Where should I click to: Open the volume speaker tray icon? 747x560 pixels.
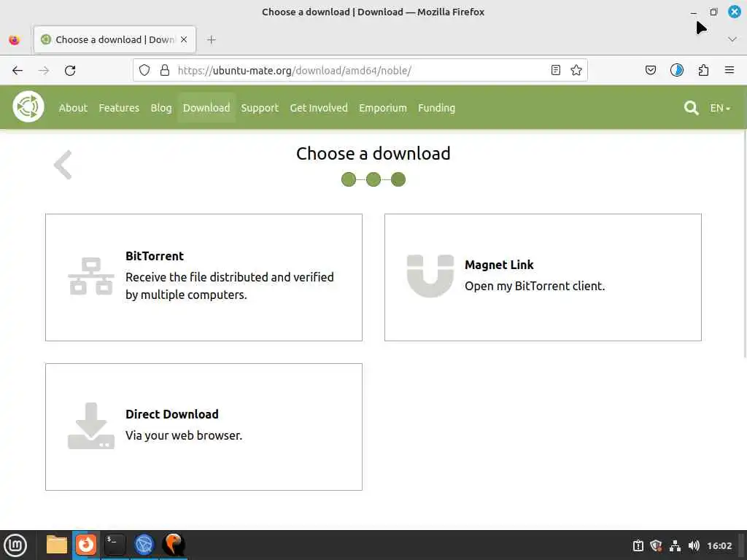click(694, 545)
